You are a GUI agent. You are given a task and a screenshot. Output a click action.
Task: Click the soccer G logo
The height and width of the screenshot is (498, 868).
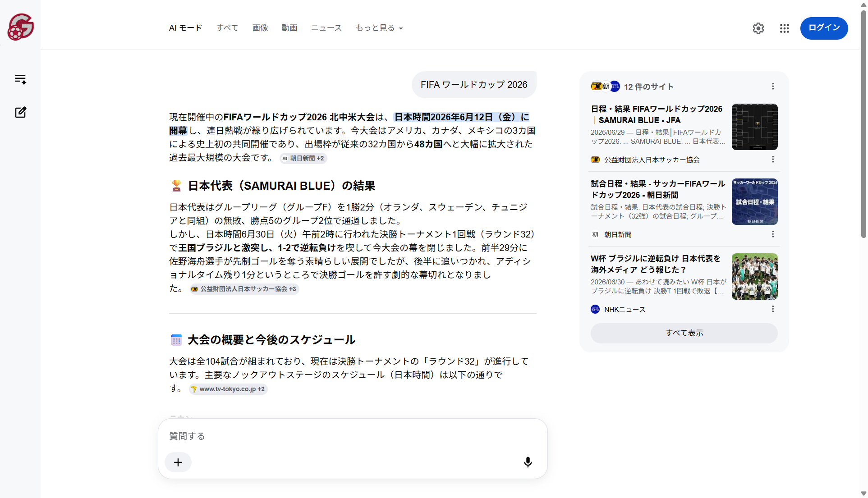pos(20,27)
